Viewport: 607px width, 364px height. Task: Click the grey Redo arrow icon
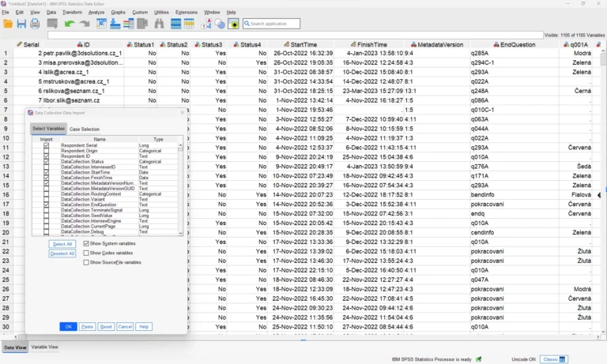click(85, 24)
